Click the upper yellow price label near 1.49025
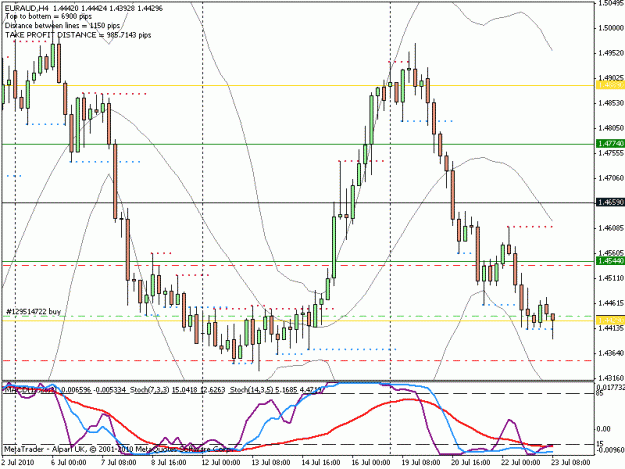This screenshot has width=625, height=469. pyautogui.click(x=610, y=85)
